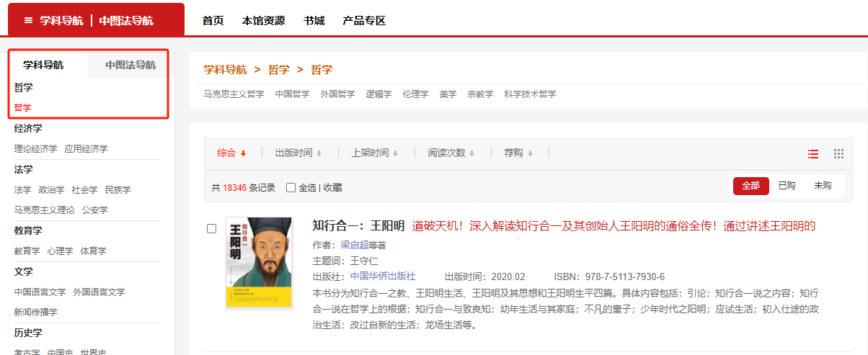
Task: Open 本馆资源 in top menu
Action: (263, 21)
